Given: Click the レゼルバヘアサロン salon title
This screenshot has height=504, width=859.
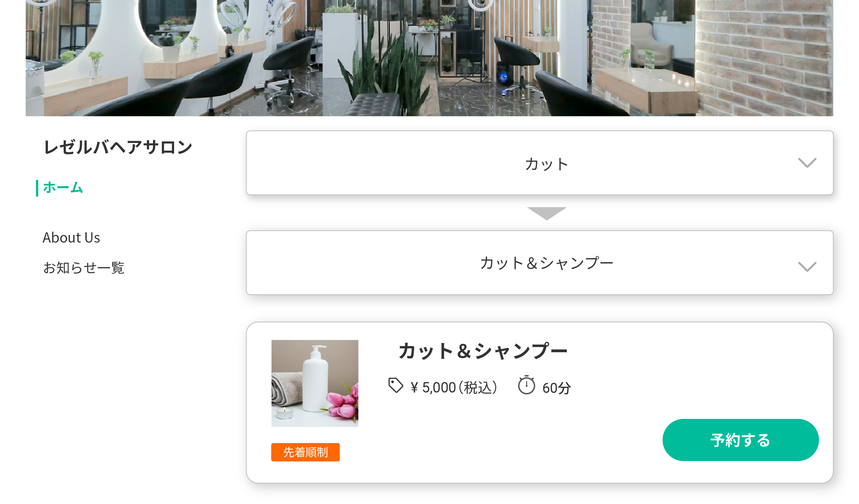Looking at the screenshot, I should tap(118, 147).
